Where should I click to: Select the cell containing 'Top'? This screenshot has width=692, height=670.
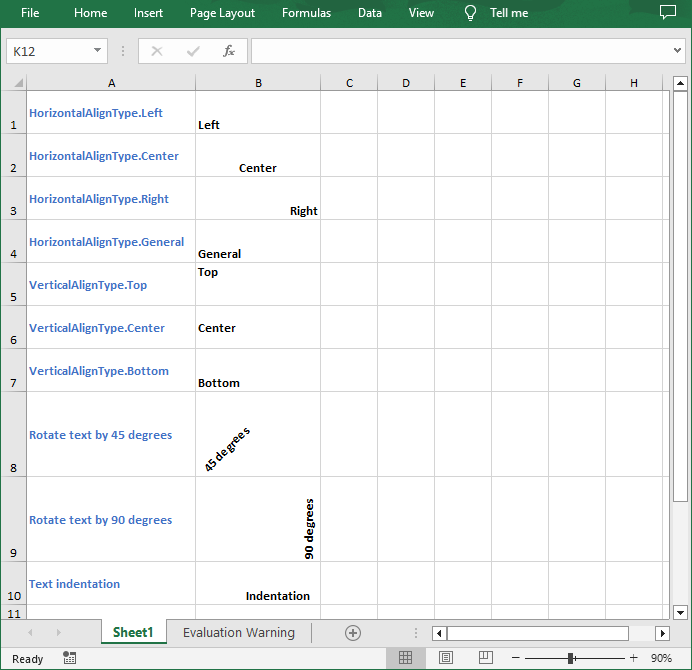point(258,284)
